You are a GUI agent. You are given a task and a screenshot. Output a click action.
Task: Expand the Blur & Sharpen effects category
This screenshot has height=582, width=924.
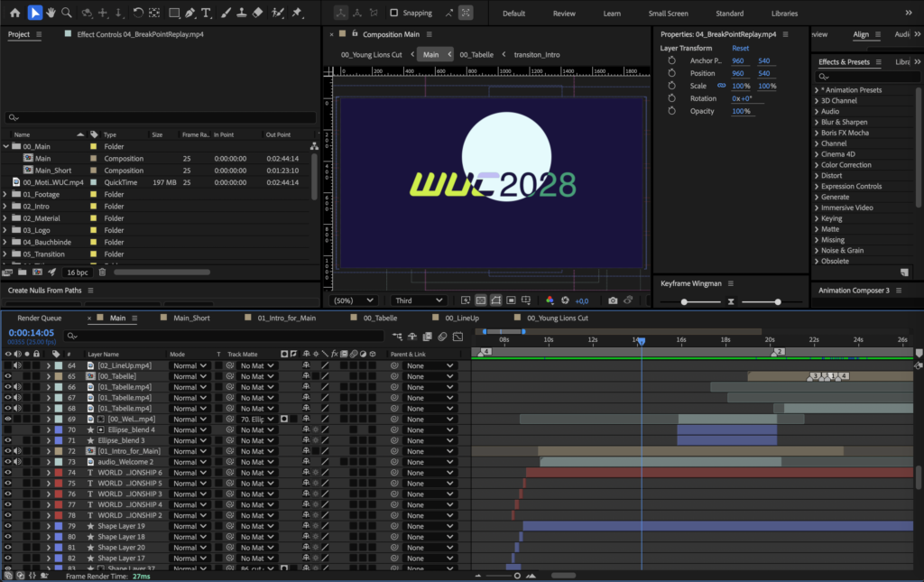tap(817, 122)
